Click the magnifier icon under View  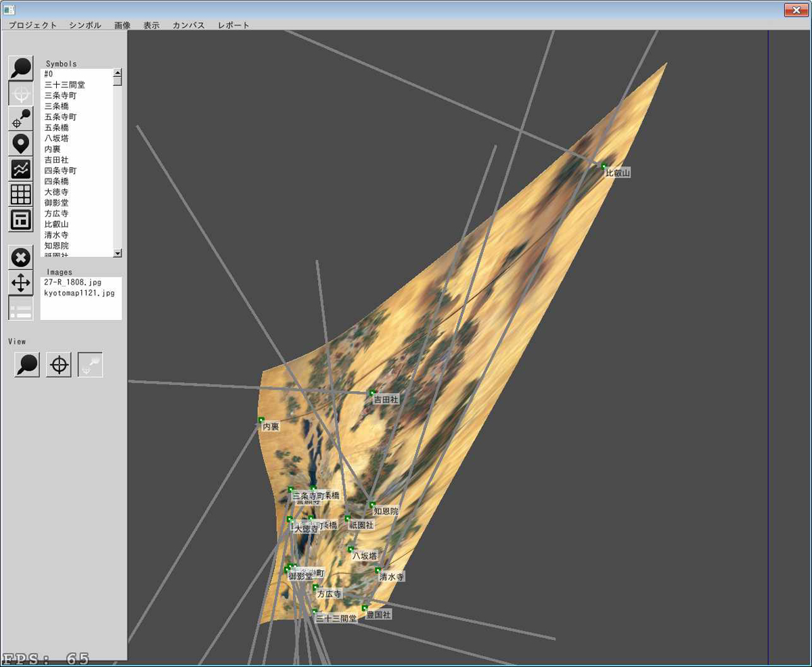(x=27, y=365)
